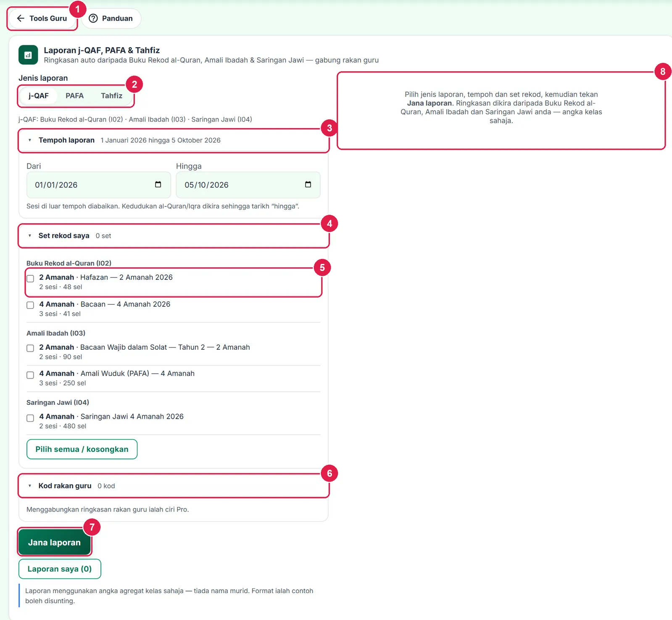This screenshot has width=672, height=620.
Task: Click the green report chart icon
Action: point(28,55)
